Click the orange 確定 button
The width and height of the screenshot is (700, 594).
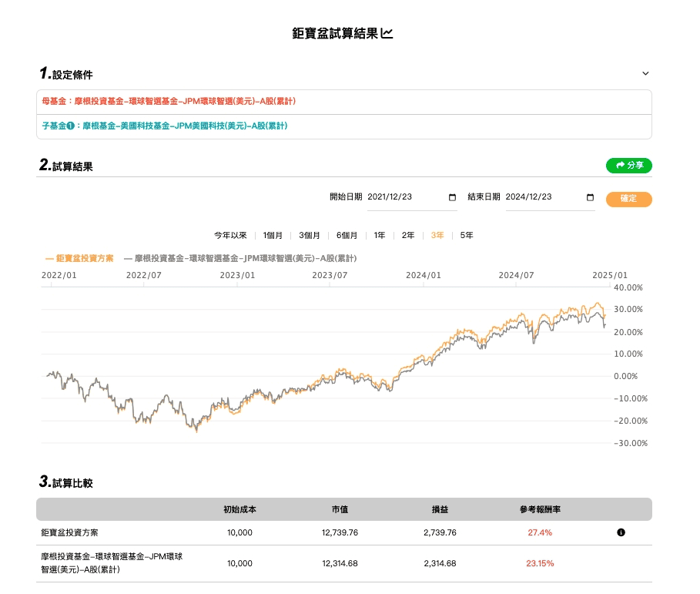[x=628, y=199]
